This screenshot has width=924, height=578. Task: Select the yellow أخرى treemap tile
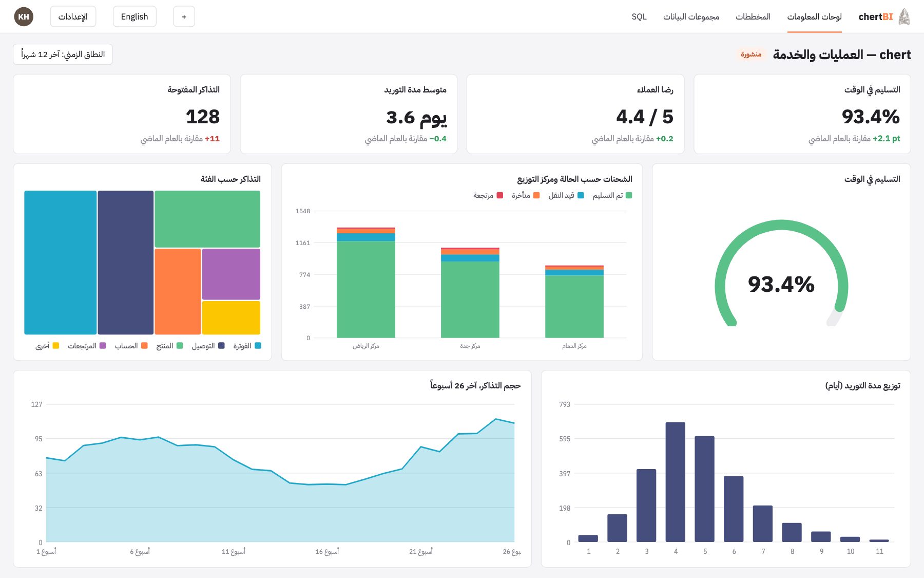point(231,318)
